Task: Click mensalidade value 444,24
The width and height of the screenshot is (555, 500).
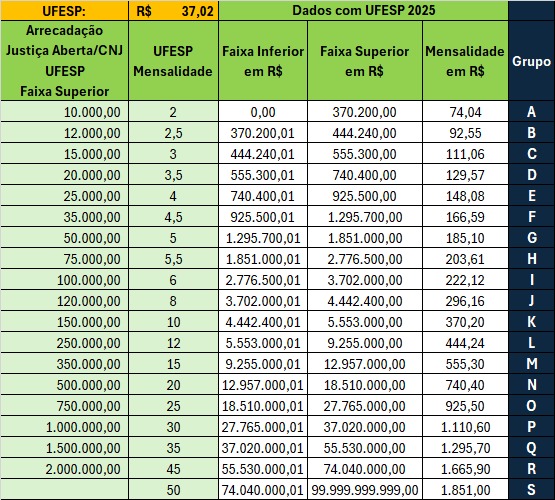Action: tap(465, 343)
